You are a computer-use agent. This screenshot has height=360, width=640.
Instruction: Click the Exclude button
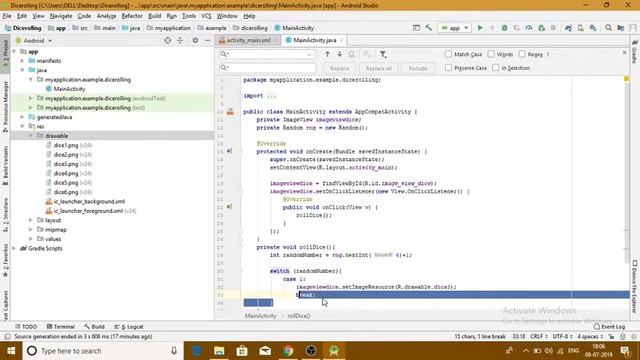[x=418, y=68]
